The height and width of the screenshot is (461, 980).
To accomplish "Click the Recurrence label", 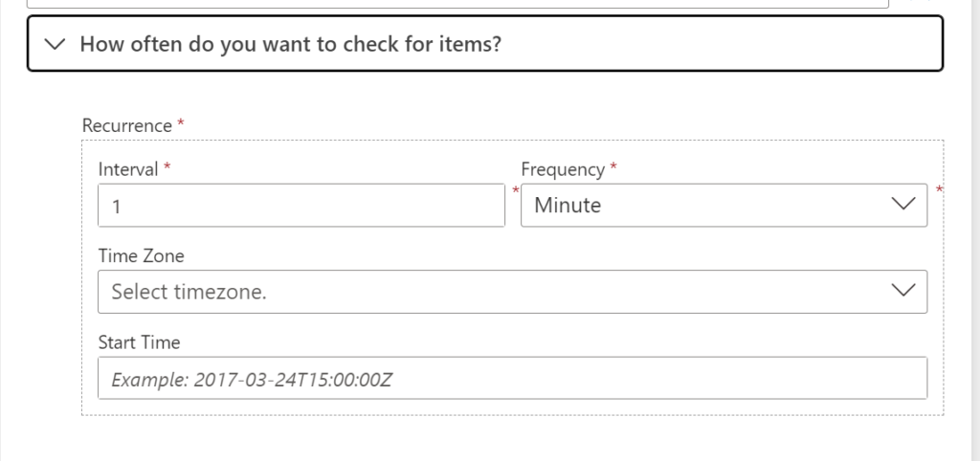I will tap(127, 125).
